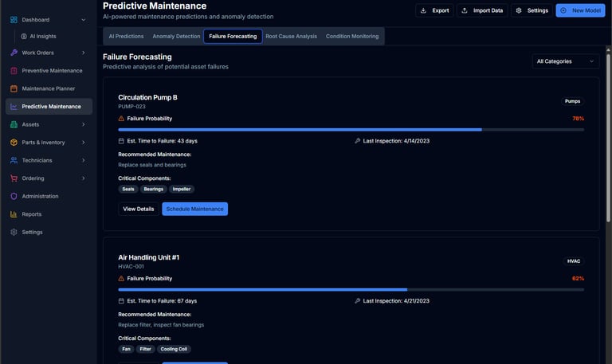Switch to the Anomaly Detection tab
612x364 pixels.
tap(176, 37)
